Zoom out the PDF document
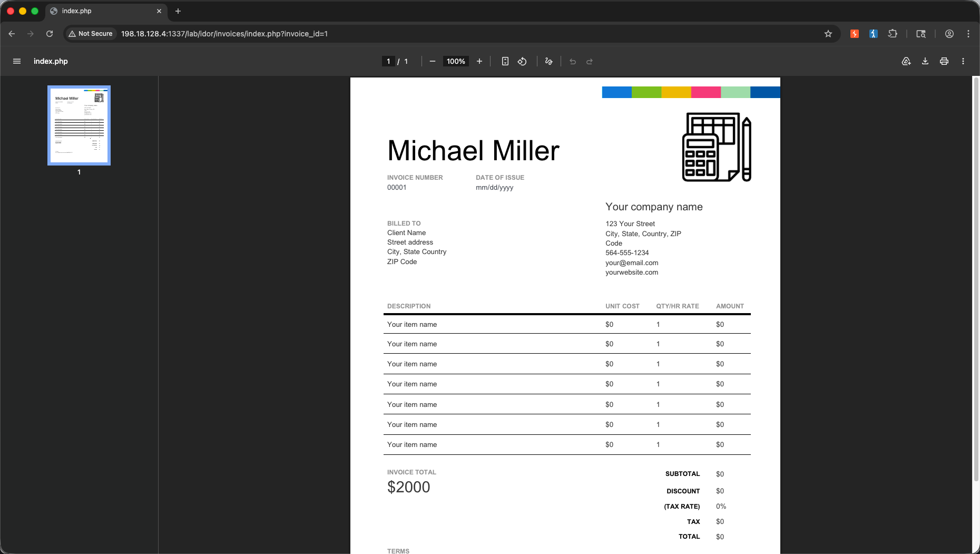 (x=433, y=61)
